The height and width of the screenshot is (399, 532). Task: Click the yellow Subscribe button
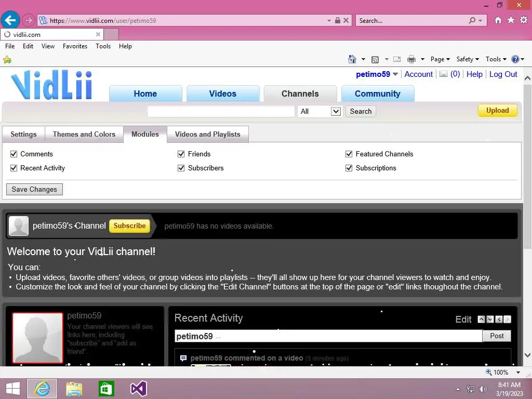click(129, 226)
